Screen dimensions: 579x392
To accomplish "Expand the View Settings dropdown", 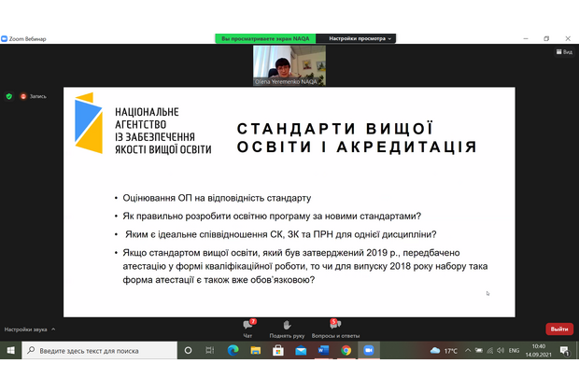I will [360, 38].
